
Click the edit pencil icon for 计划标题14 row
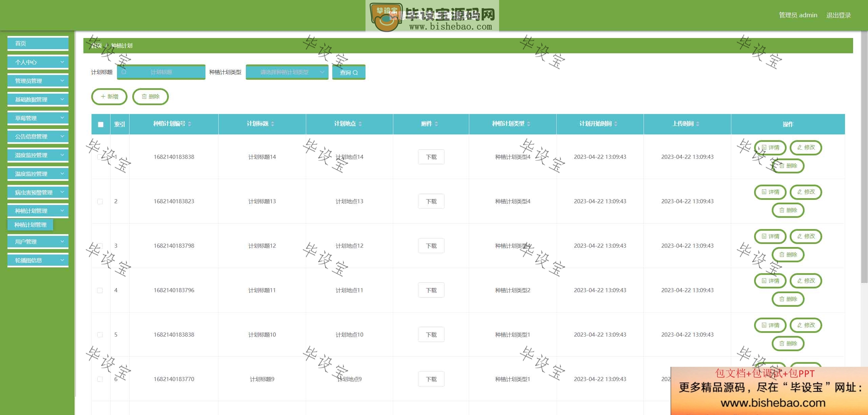coord(800,147)
